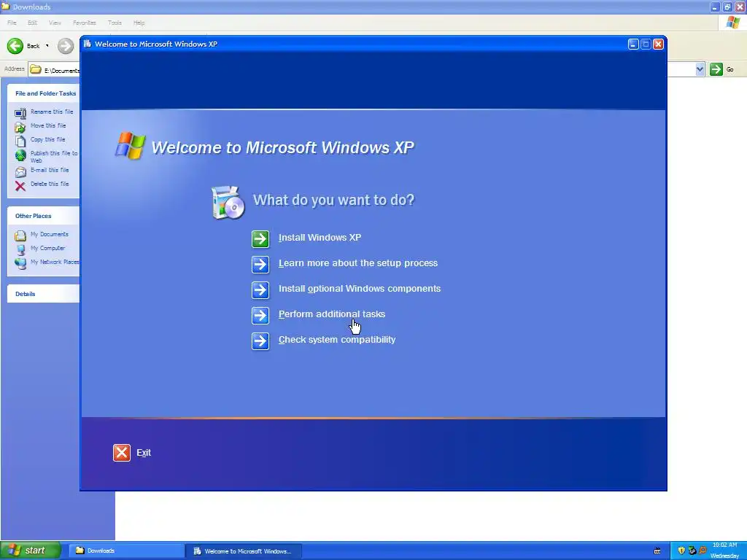Click the Exit text link
This screenshot has width=747, height=560.
[144, 452]
